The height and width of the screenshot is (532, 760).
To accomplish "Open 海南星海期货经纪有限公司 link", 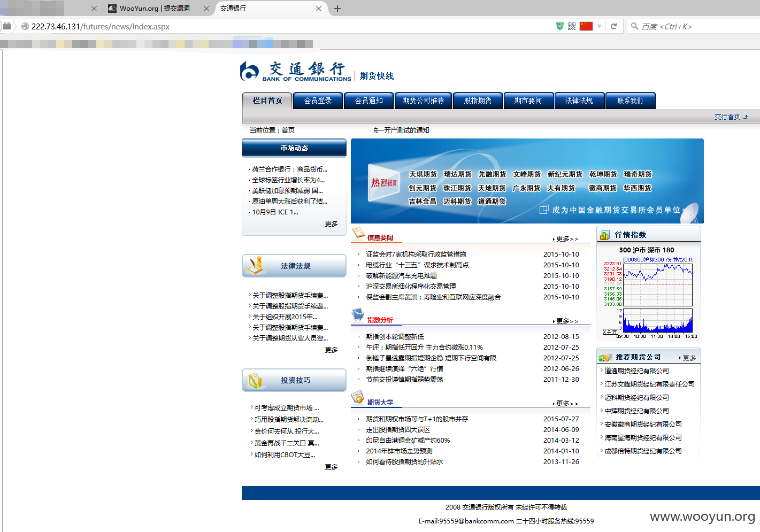I will 643,437.
